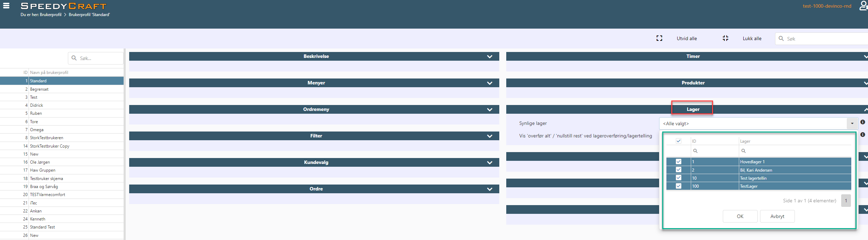Image resolution: width=868 pixels, height=240 pixels.
Task: Expand the Beskrivelse section chevron
Action: click(x=490, y=57)
